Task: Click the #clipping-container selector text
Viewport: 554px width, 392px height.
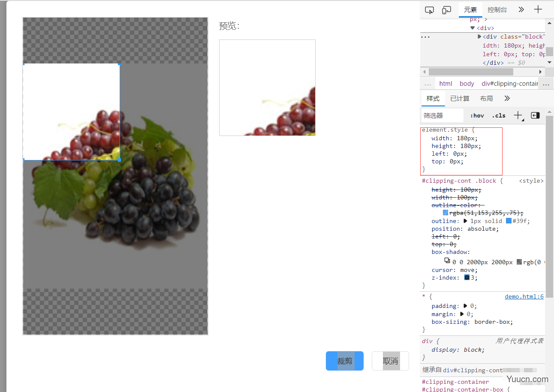Action: pos(455,382)
